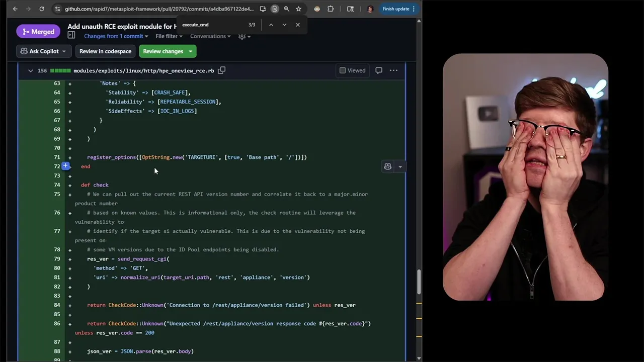Toggle the file tree sidebar icon
Viewport: 644px width, 362px height.
tap(71, 35)
